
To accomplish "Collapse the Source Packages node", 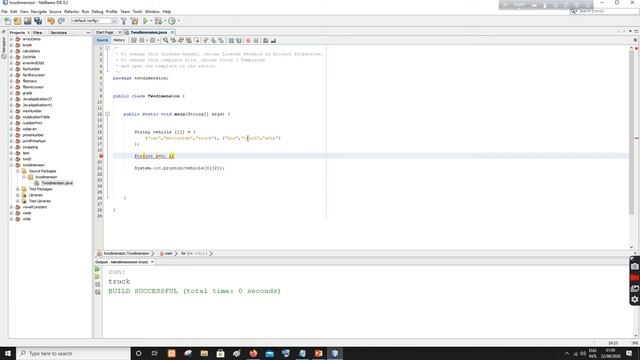I will (18, 171).
